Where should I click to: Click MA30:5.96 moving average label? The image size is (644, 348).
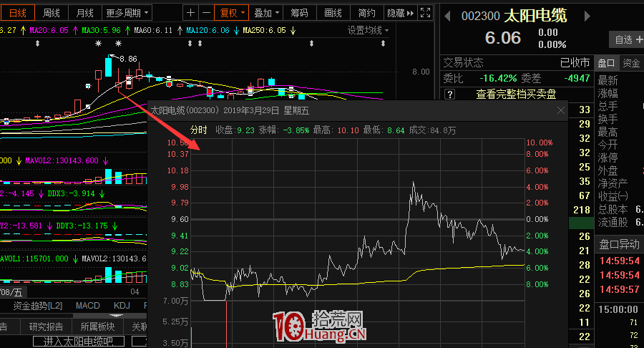(x=101, y=30)
